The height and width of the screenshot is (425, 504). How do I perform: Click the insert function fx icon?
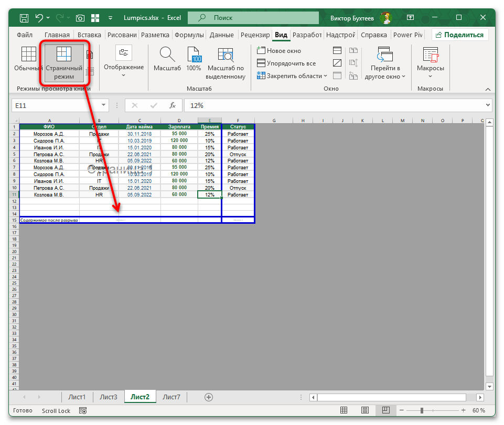(x=172, y=105)
